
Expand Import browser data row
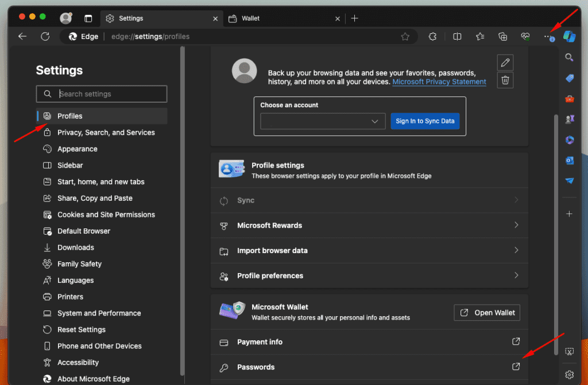coord(369,251)
